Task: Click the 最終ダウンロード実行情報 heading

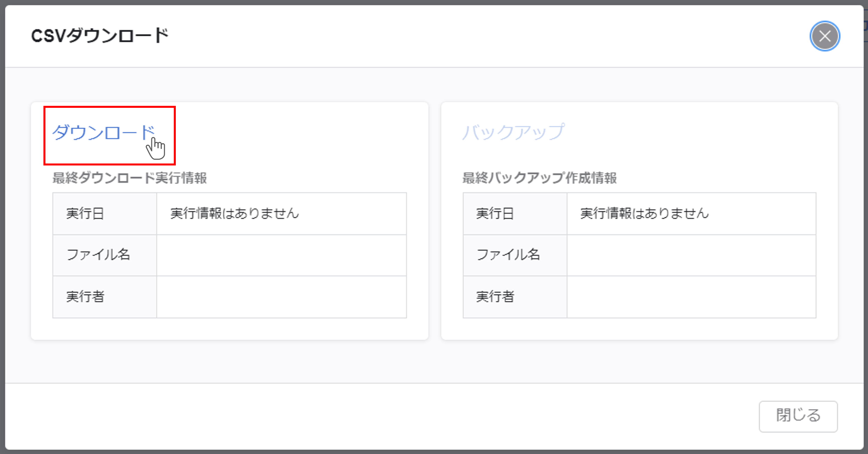Action: (130, 178)
